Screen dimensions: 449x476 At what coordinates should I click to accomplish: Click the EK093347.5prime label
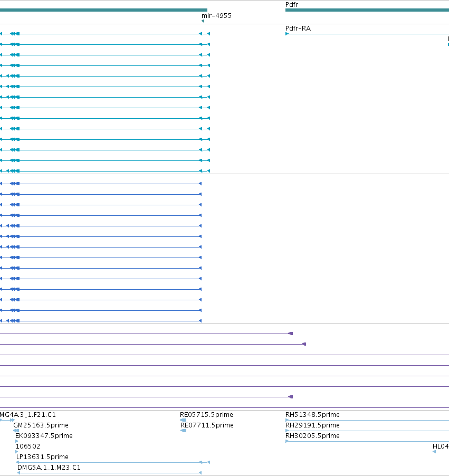[44, 436]
